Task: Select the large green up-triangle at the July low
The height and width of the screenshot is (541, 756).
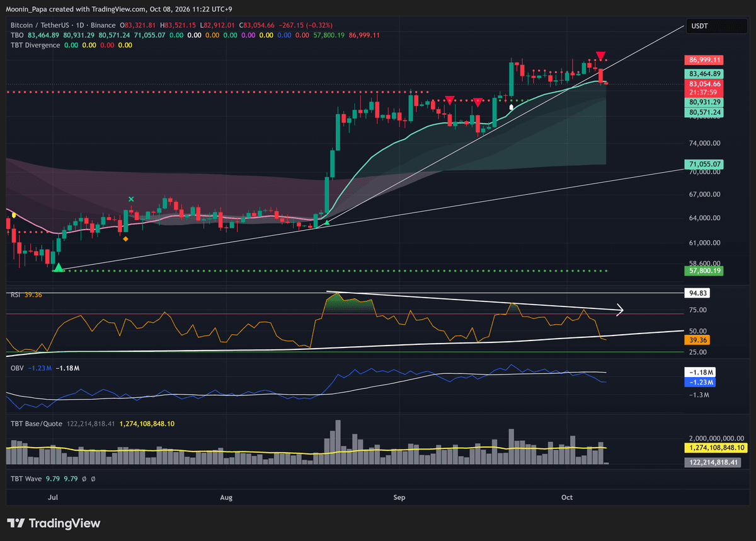Action: point(59,268)
